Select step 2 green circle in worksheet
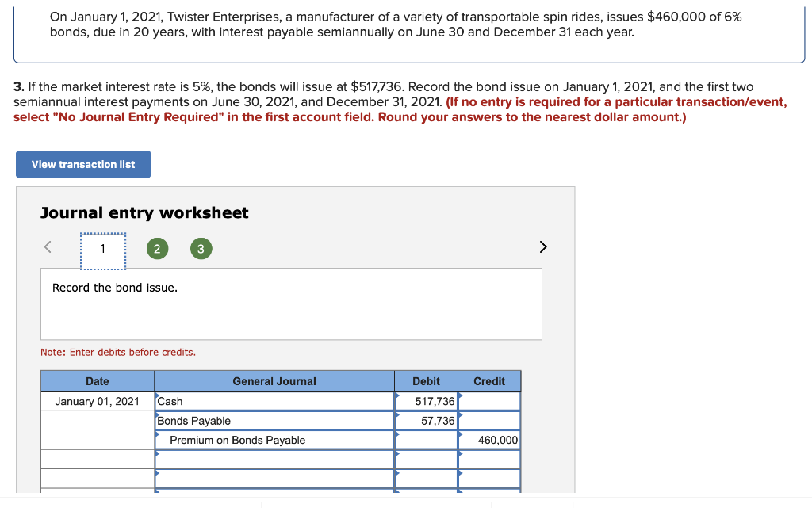The width and height of the screenshot is (812, 508). point(157,248)
